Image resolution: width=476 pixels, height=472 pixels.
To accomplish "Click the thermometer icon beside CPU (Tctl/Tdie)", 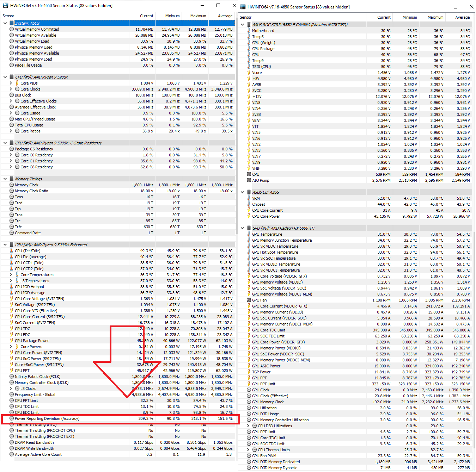I will pyautogui.click(x=12, y=251).
